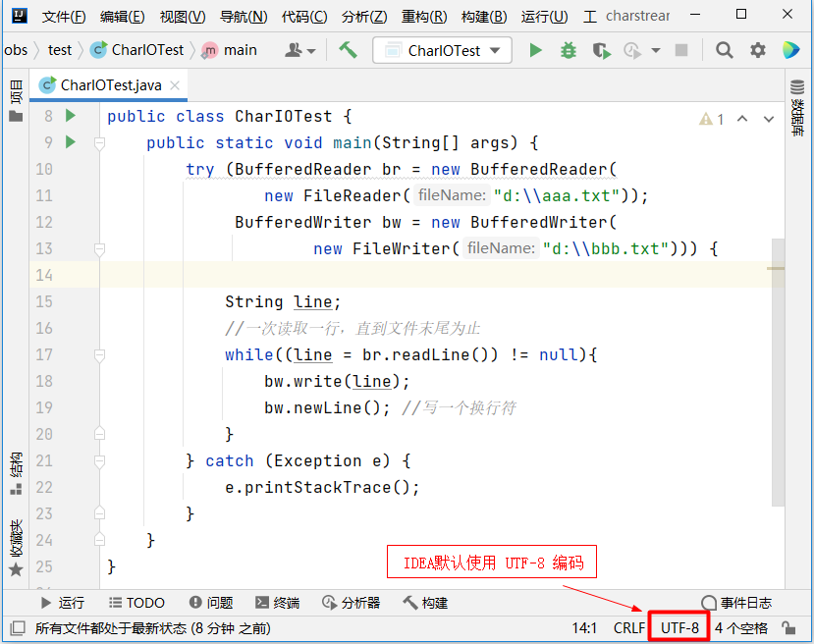Close the CharIOTest.java tab
The image size is (814, 644).
click(175, 85)
